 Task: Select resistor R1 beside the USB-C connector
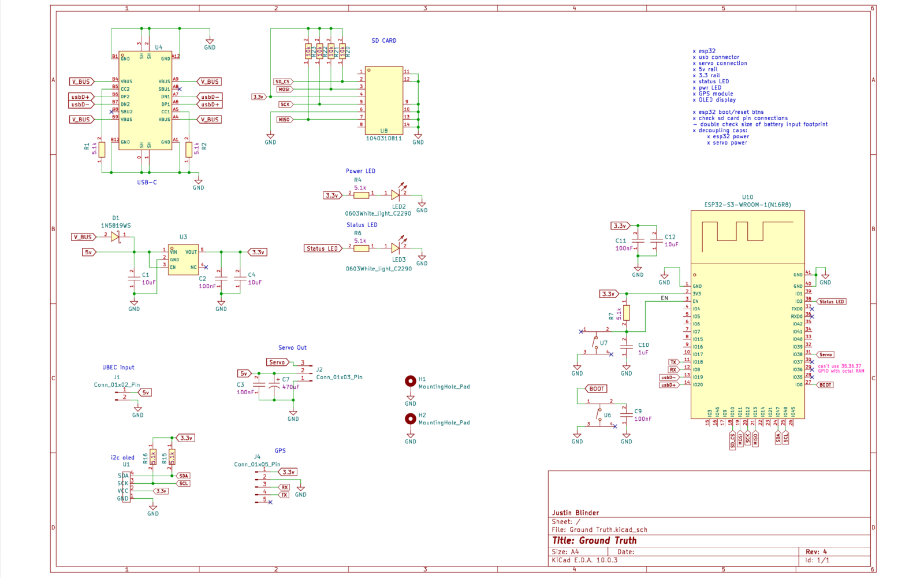pyautogui.click(x=102, y=150)
